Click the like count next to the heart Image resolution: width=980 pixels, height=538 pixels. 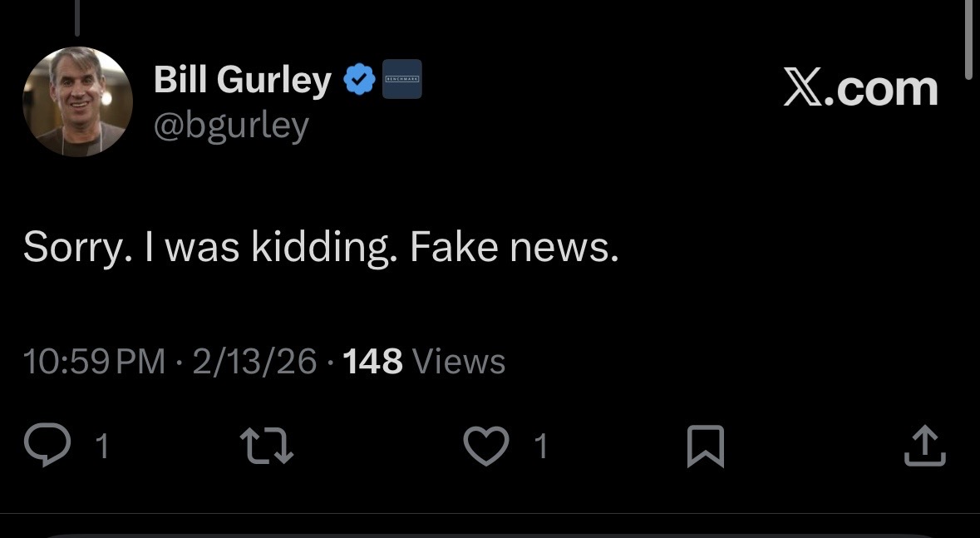(x=541, y=447)
